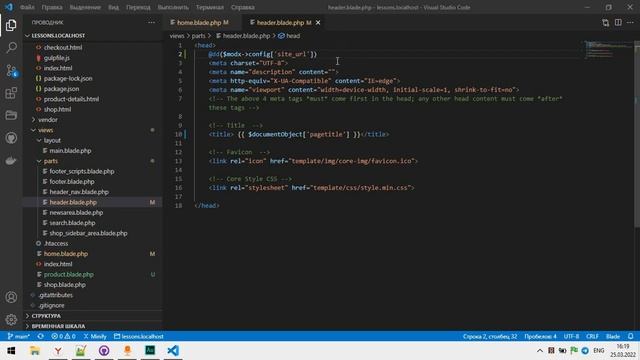Click the git branch main indicator
640x360 pixels.
pos(18,336)
